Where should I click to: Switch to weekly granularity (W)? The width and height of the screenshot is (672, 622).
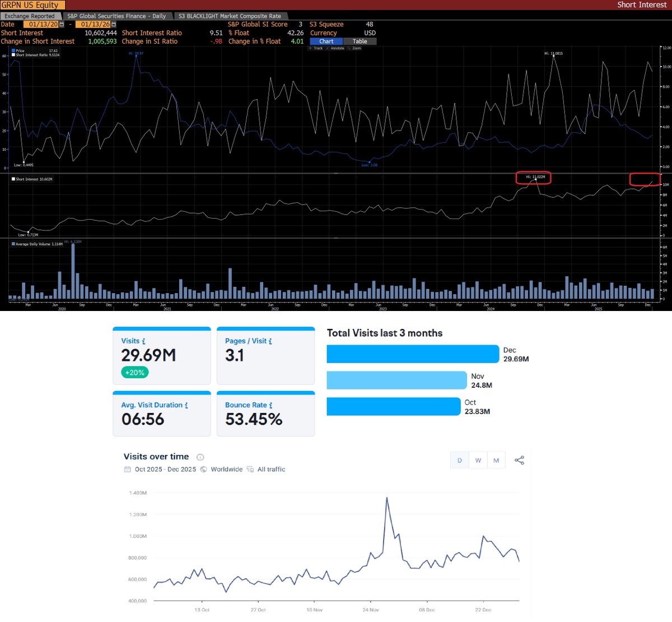[x=478, y=460]
